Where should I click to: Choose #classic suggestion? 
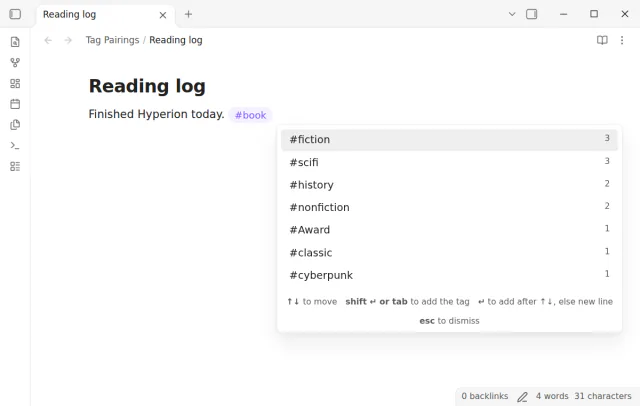coord(449,253)
